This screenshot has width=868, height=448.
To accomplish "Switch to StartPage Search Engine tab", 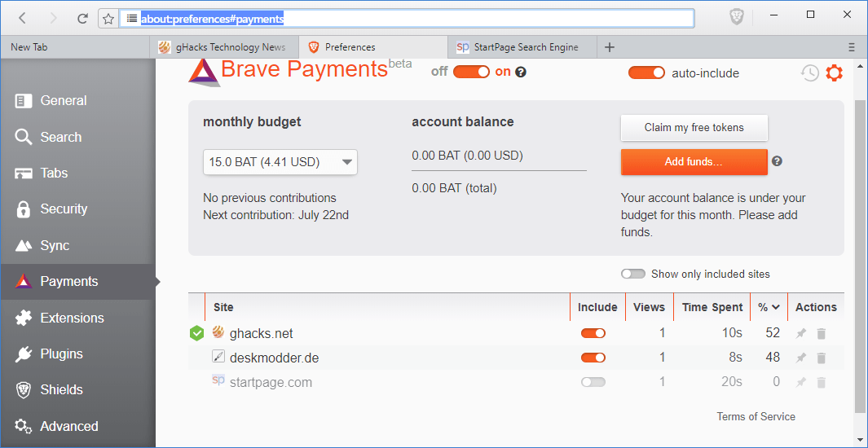I will click(x=522, y=47).
